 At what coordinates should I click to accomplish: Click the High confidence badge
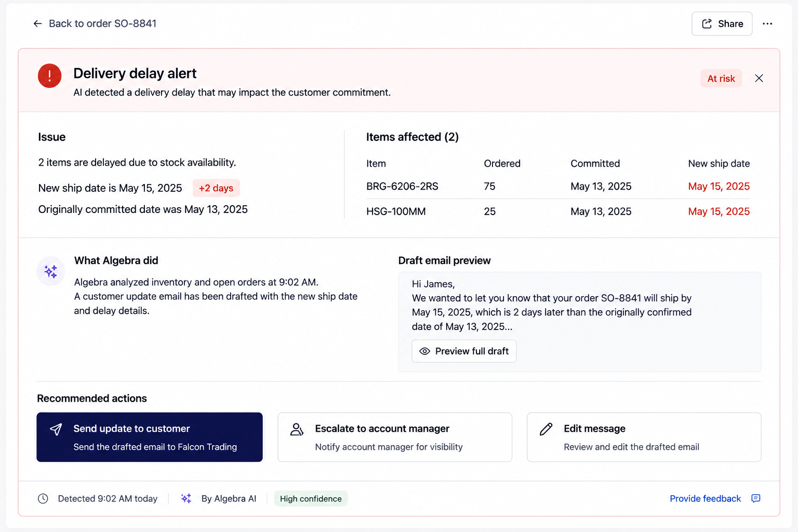(x=311, y=499)
